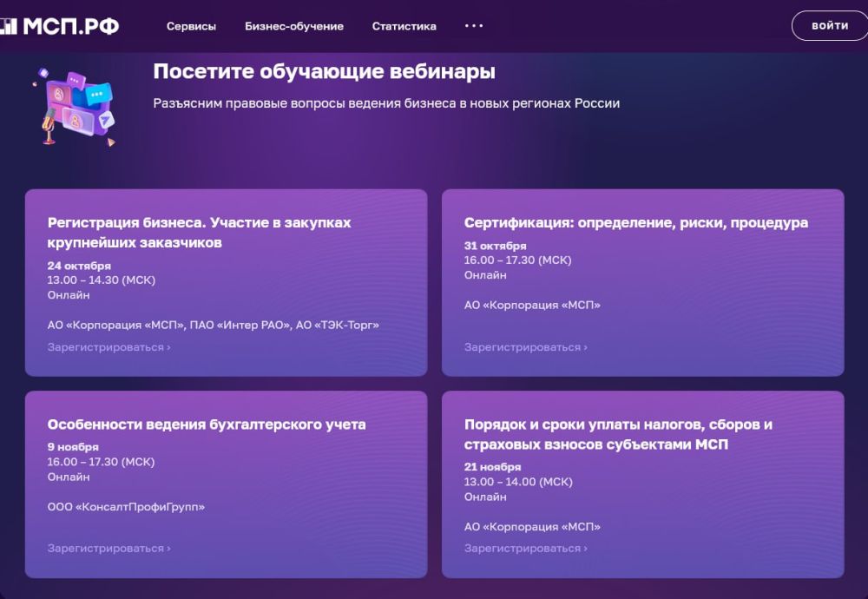Click the date 31 октября
This screenshot has height=599, width=868.
coord(496,246)
